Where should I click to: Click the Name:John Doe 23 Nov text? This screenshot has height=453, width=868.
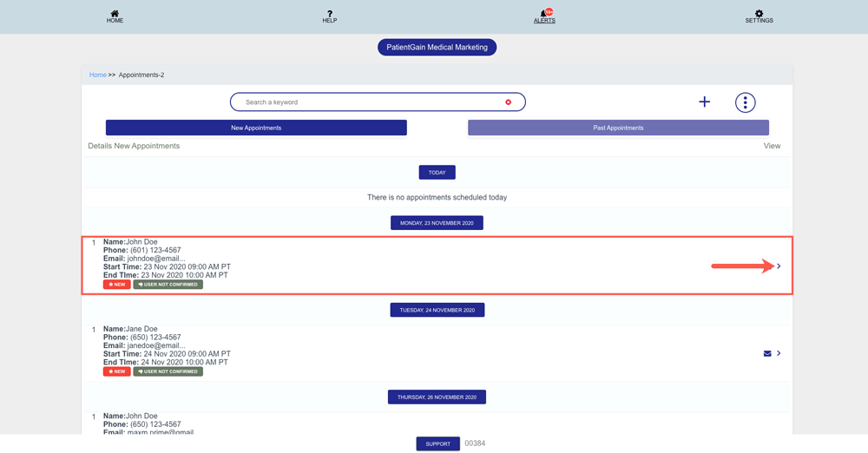[130, 241]
